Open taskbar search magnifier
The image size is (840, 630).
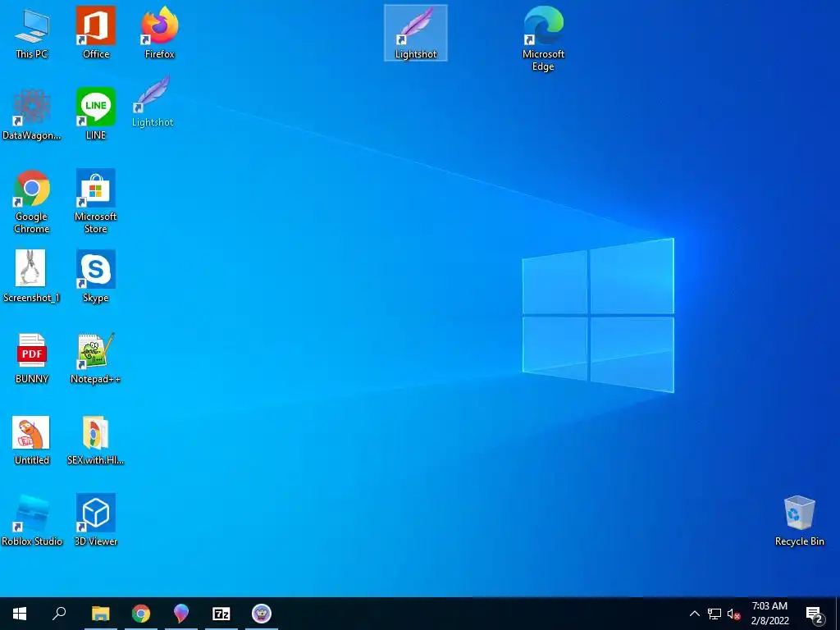coord(59,614)
